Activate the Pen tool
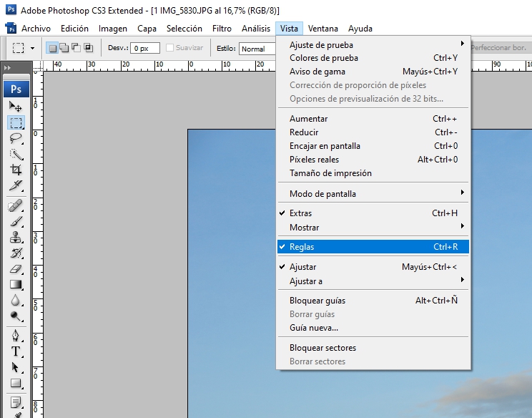Screen dimensions: 532x418 [16, 336]
